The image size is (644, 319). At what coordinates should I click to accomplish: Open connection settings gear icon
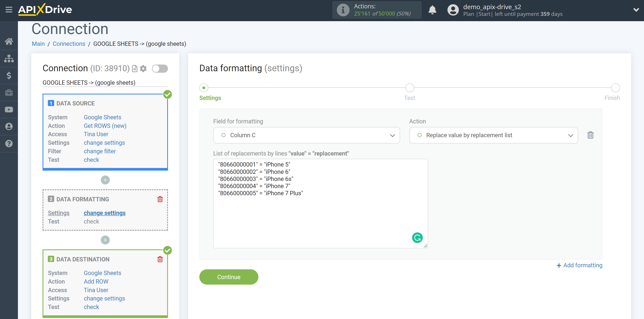coord(143,68)
